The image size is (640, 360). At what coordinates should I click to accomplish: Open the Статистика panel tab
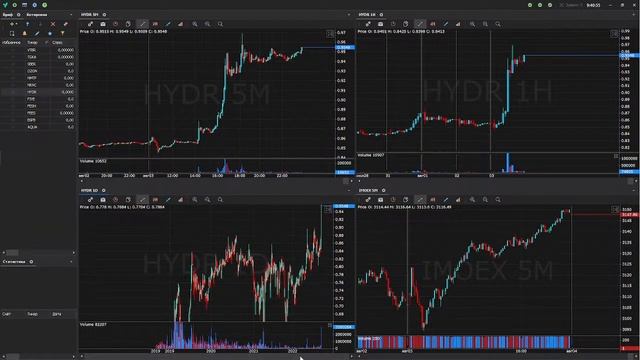coord(14,262)
